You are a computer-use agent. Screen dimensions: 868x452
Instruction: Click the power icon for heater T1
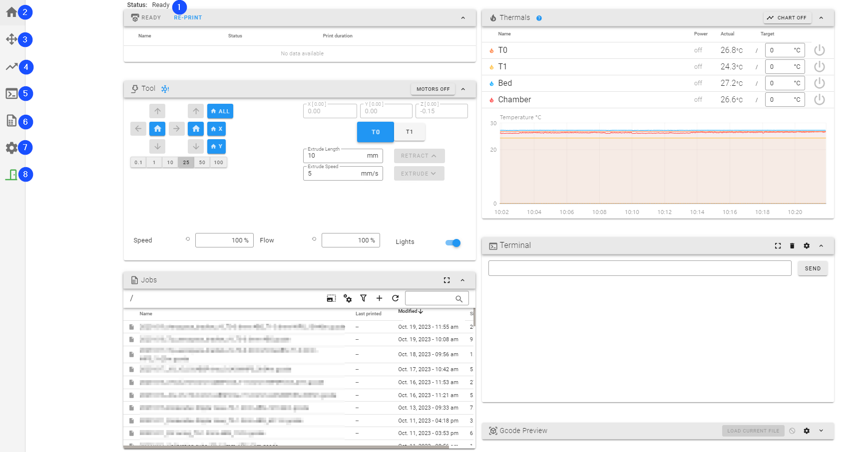coord(819,66)
